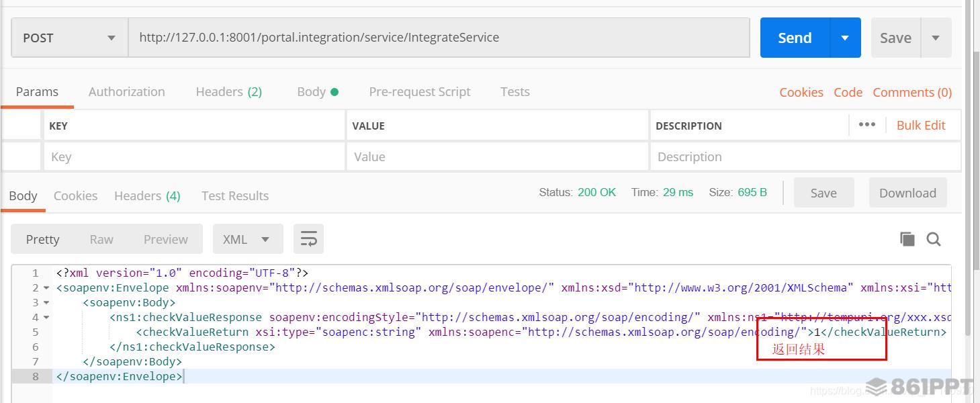Click the closing </ns1:checkValueResponse> line

click(192, 347)
